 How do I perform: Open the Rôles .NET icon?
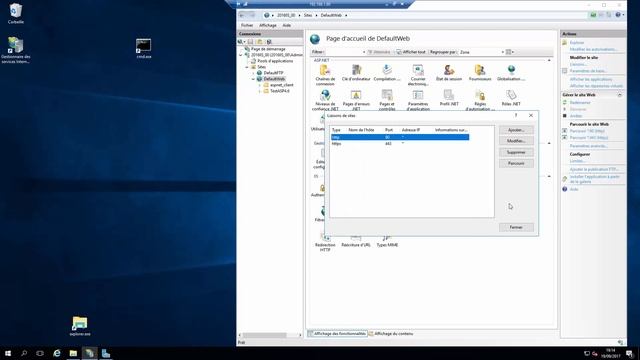pyautogui.click(x=511, y=98)
